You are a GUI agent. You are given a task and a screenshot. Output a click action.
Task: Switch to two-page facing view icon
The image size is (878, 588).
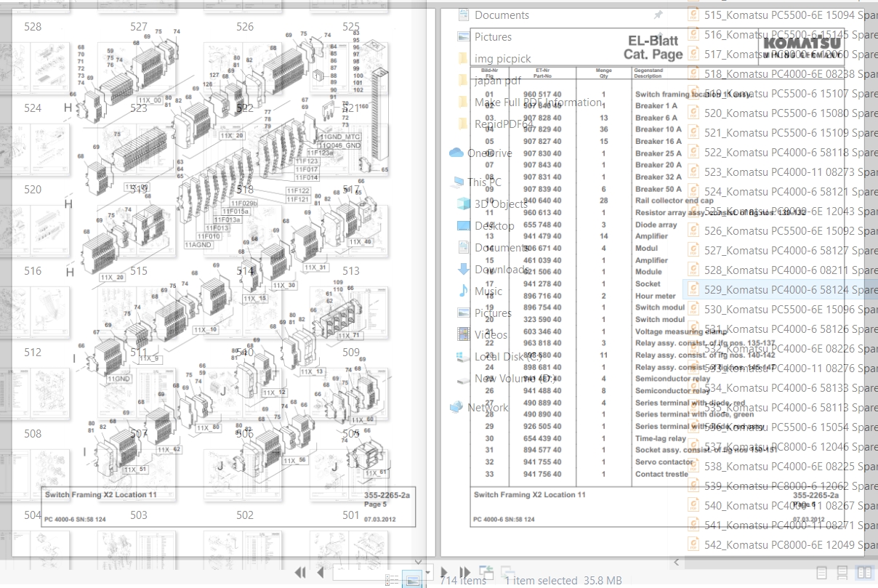coord(864,573)
